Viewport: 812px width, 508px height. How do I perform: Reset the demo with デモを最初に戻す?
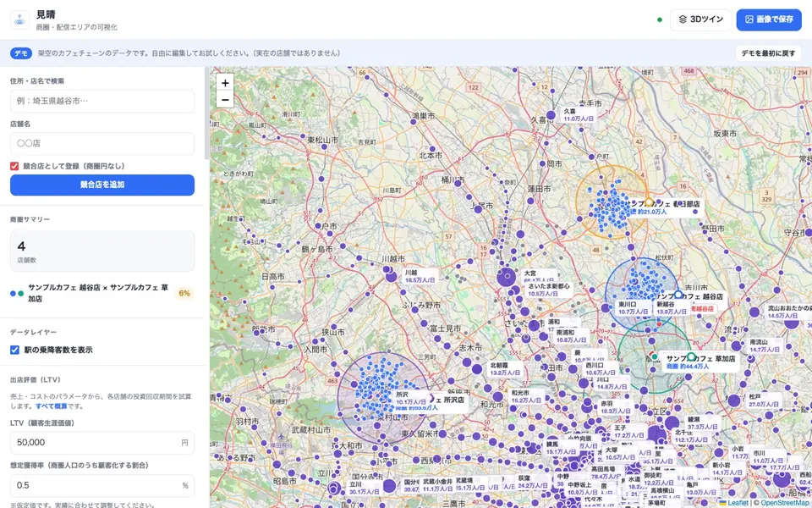[768, 52]
